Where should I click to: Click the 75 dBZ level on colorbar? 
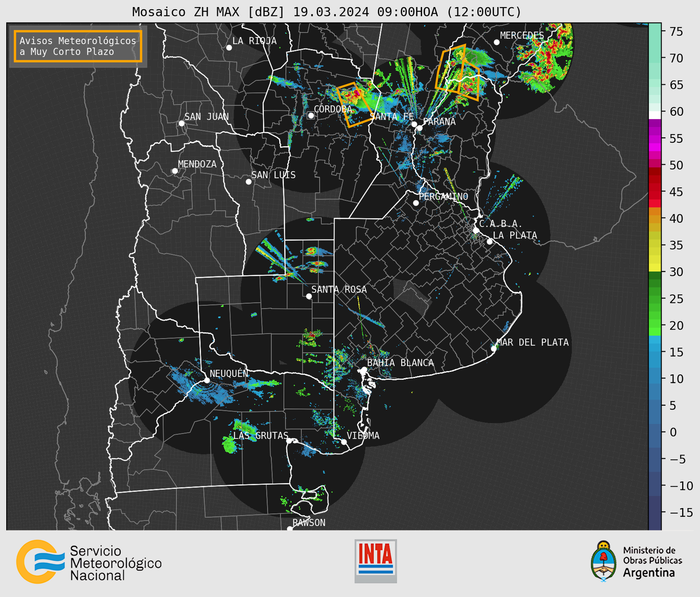click(655, 31)
